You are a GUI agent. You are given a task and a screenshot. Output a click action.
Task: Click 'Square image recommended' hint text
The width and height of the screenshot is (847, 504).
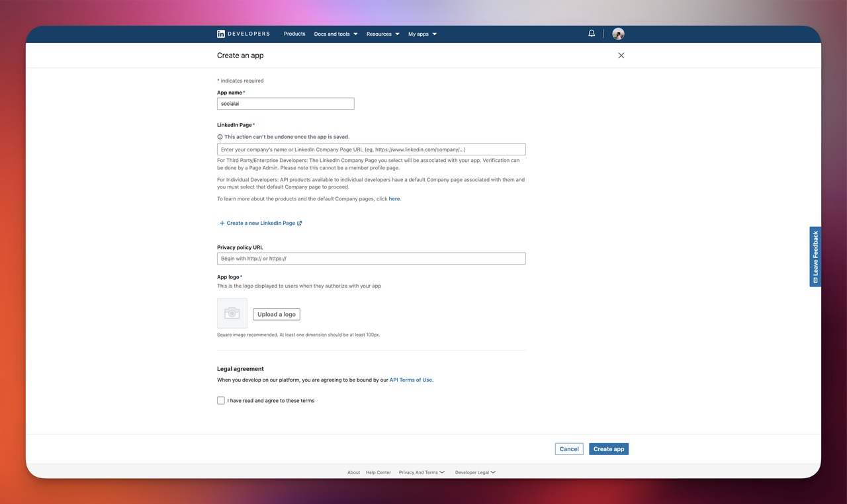coord(298,335)
